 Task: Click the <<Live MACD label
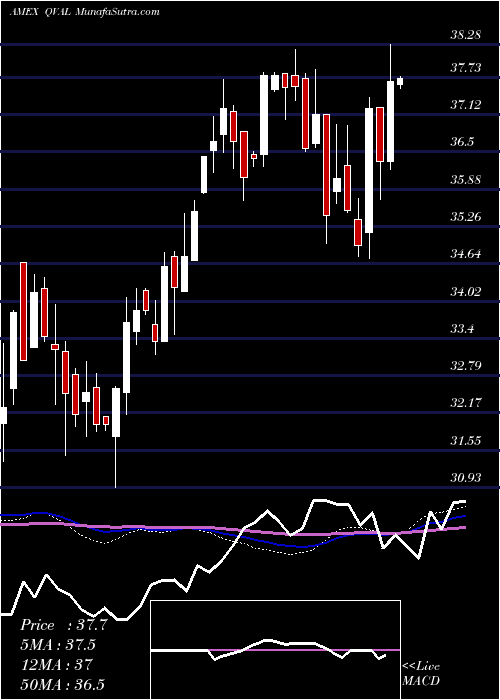click(421, 674)
